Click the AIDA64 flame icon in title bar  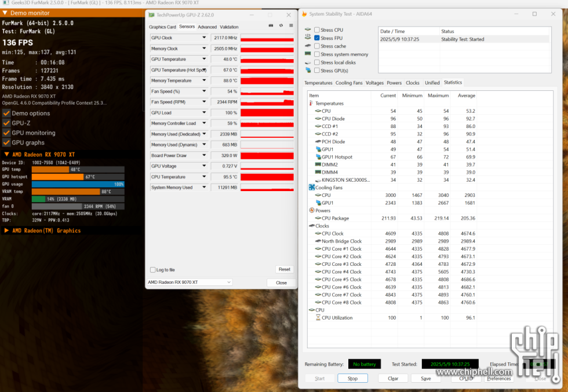coord(304,14)
